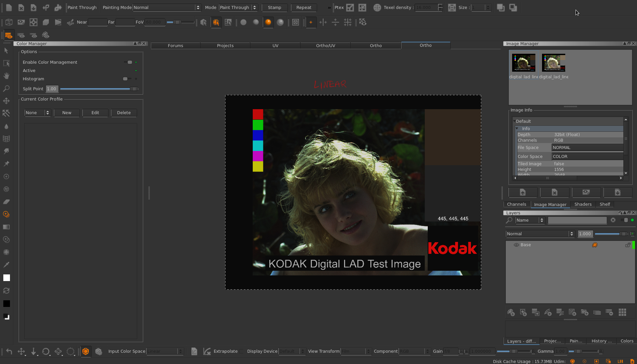The width and height of the screenshot is (637, 364).
Task: Click the layer search input field
Action: [577, 220]
